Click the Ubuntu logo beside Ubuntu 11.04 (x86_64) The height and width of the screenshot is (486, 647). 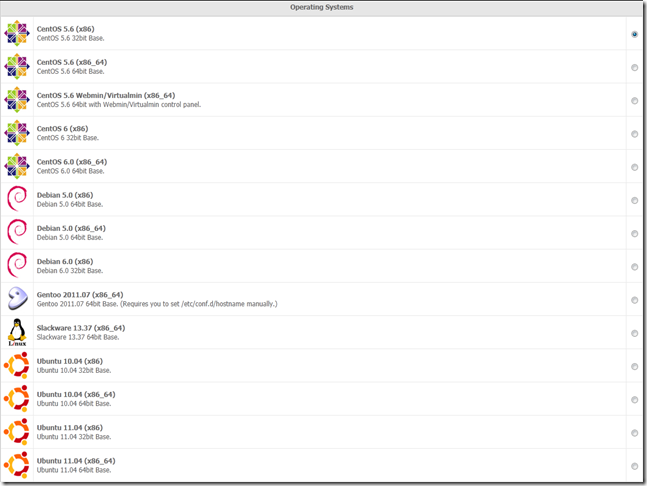click(17, 465)
